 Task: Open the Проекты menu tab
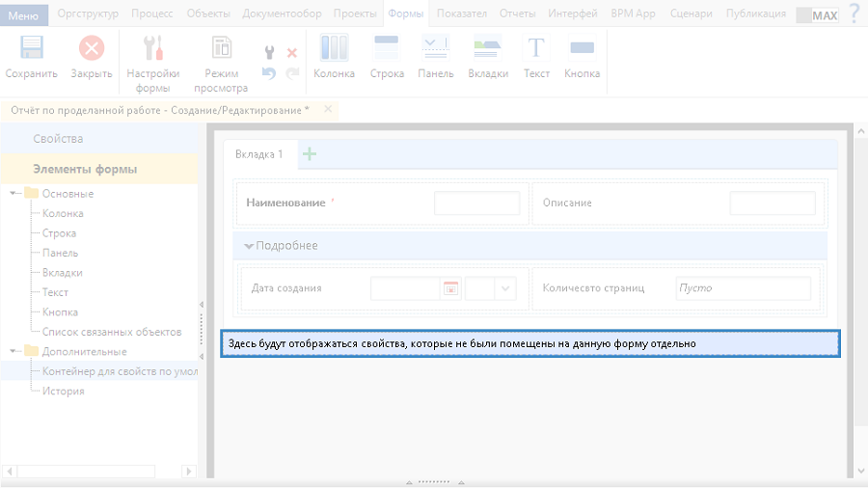click(355, 14)
